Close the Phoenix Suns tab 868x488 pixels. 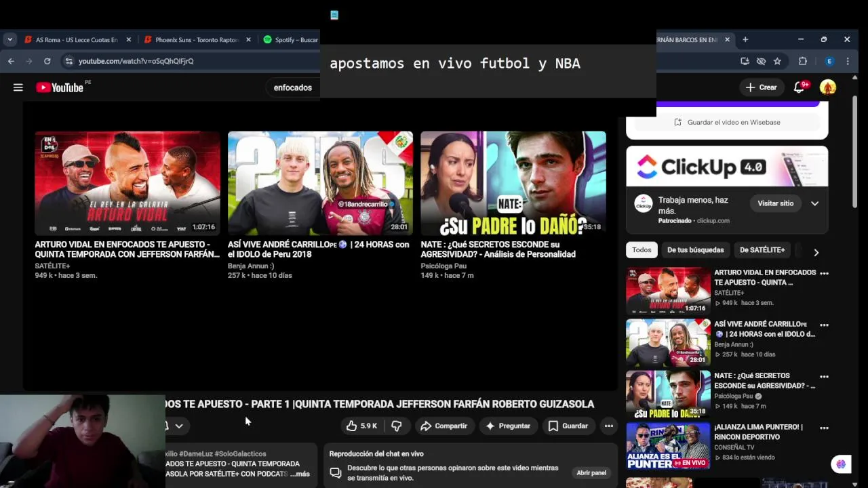[x=248, y=40]
